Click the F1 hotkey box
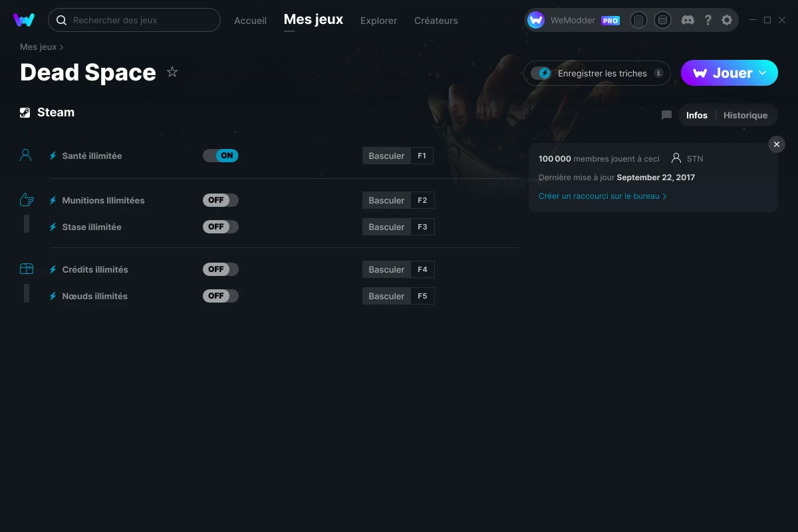This screenshot has width=798, height=532. [422, 156]
